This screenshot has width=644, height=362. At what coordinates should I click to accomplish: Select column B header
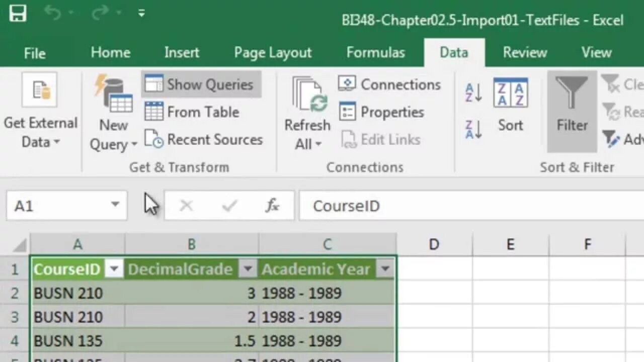click(x=192, y=244)
